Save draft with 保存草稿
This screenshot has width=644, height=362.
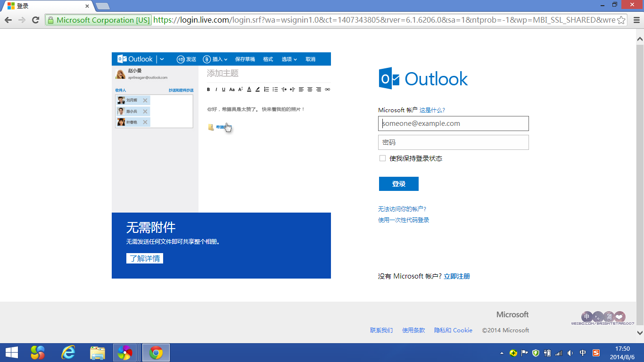(245, 59)
